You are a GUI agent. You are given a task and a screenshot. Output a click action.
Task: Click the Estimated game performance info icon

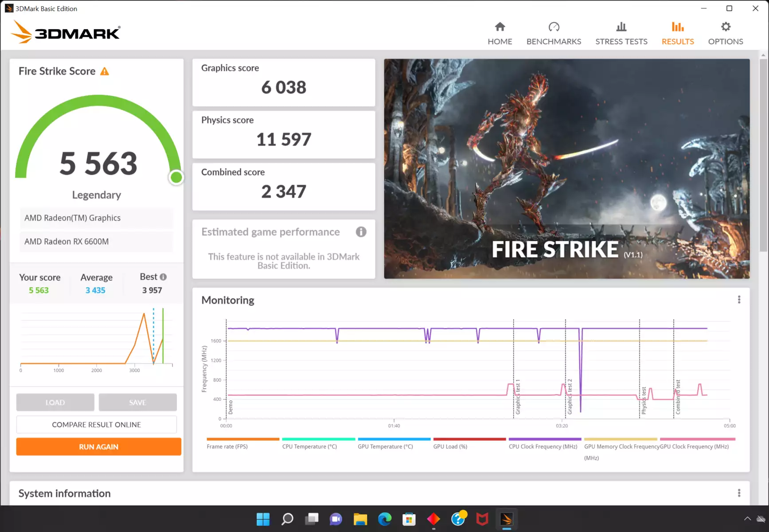pyautogui.click(x=361, y=232)
